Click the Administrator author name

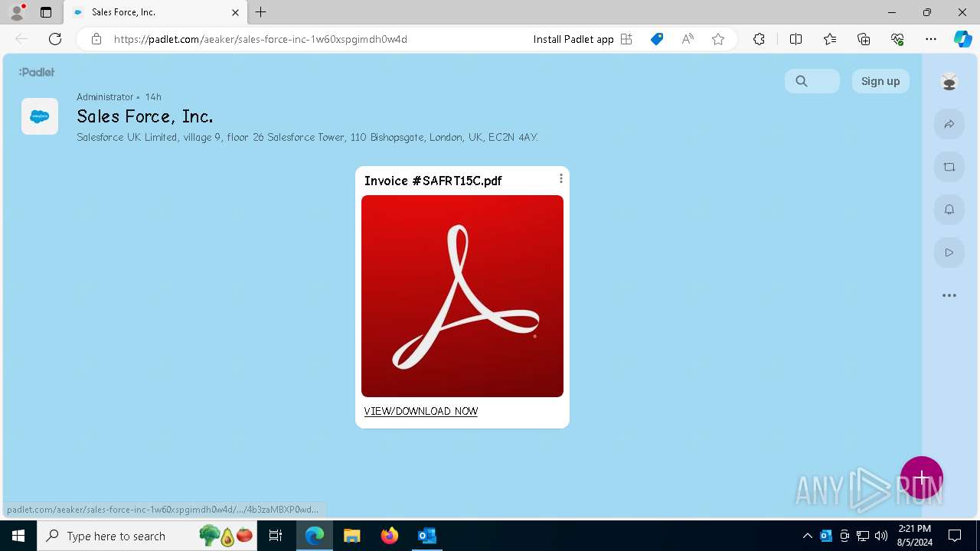coord(105,96)
